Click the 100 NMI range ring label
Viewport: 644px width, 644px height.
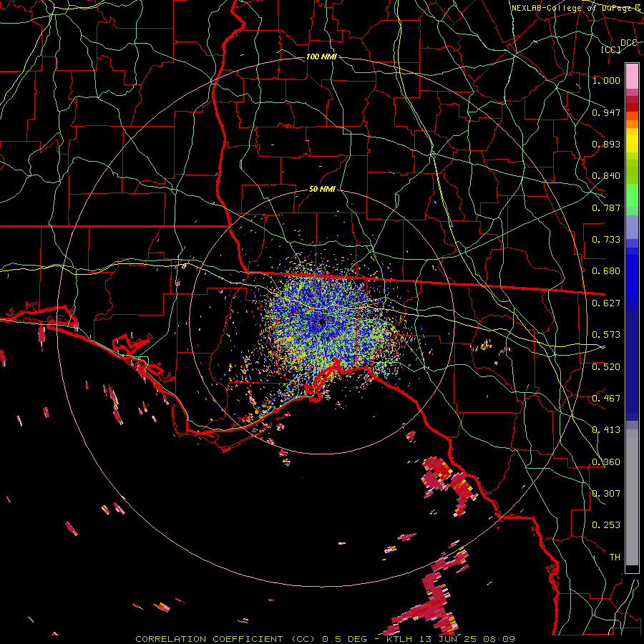coord(321,57)
